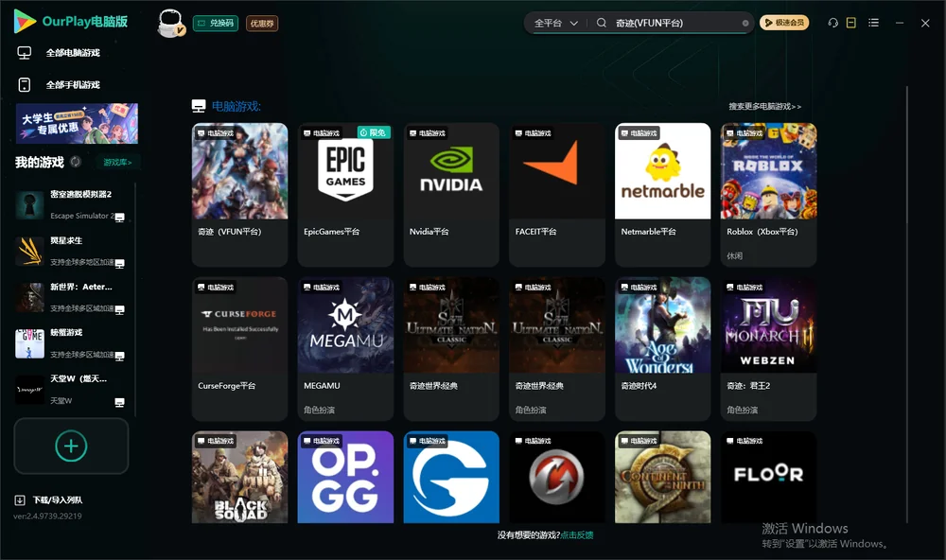Open the Nvidia平台 card
Image resolution: width=946 pixels, height=560 pixels.
[451, 194]
